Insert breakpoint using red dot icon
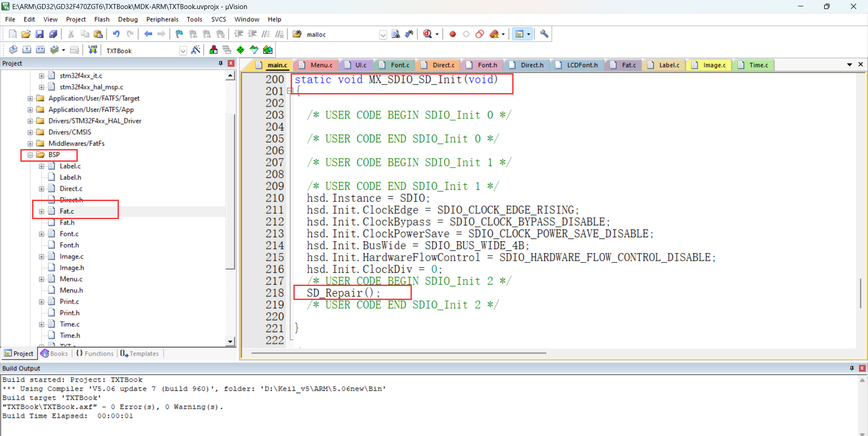Screen dimensions: 868x436 [453, 34]
